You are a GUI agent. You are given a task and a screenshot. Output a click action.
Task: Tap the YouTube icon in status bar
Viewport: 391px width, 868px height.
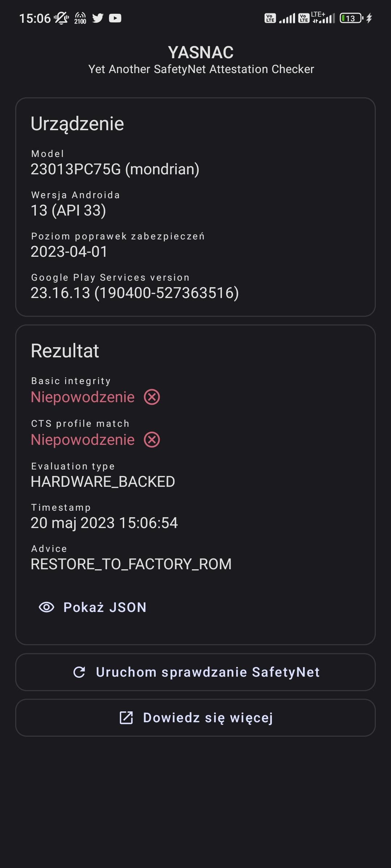pos(115,18)
